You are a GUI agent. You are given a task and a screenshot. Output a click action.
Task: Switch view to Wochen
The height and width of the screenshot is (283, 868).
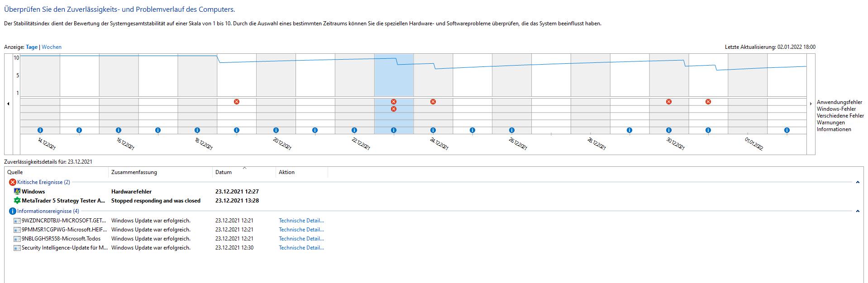pos(52,47)
